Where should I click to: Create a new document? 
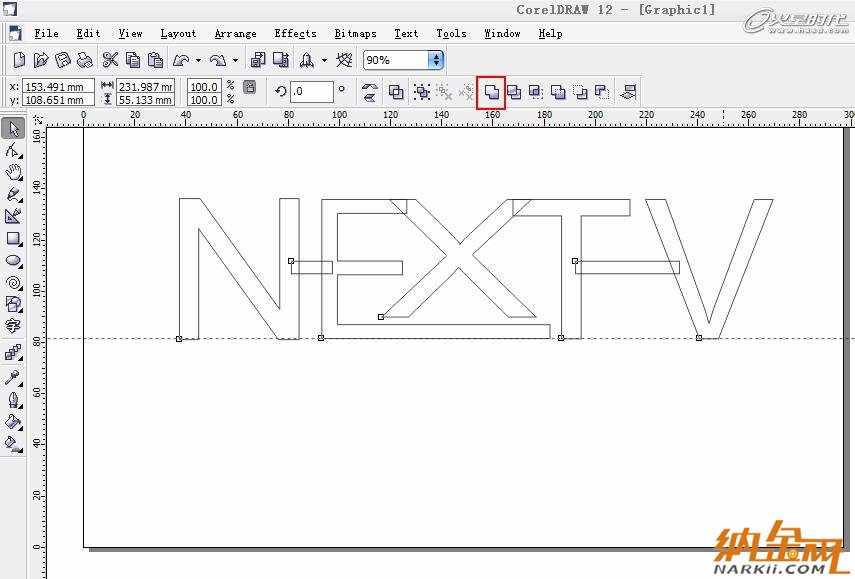click(x=19, y=59)
